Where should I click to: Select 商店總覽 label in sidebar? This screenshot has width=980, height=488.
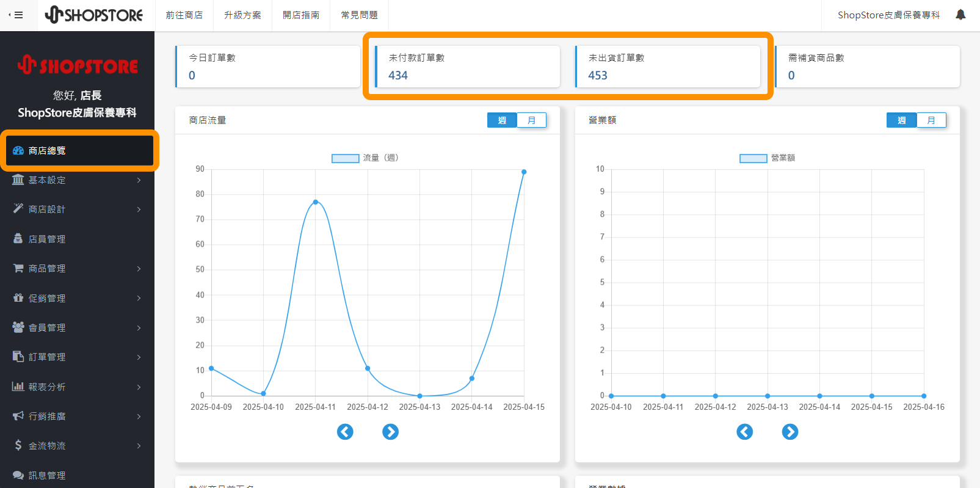click(47, 150)
